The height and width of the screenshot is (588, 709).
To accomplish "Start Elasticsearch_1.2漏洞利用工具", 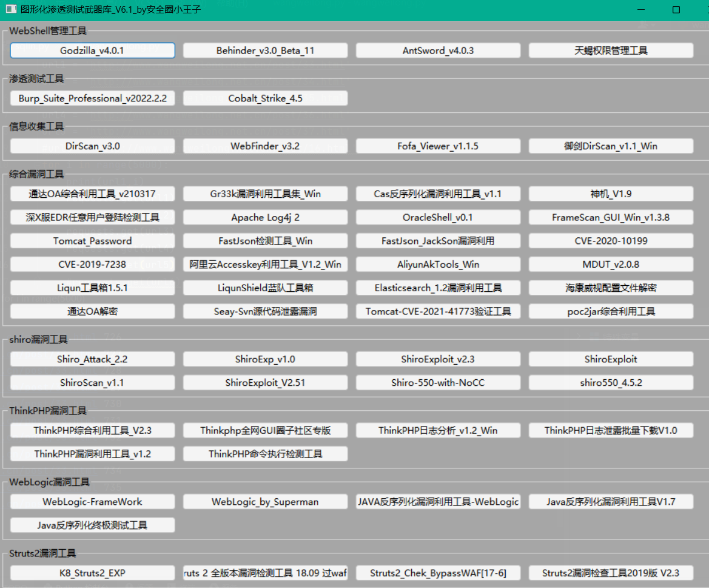I will pos(438,288).
